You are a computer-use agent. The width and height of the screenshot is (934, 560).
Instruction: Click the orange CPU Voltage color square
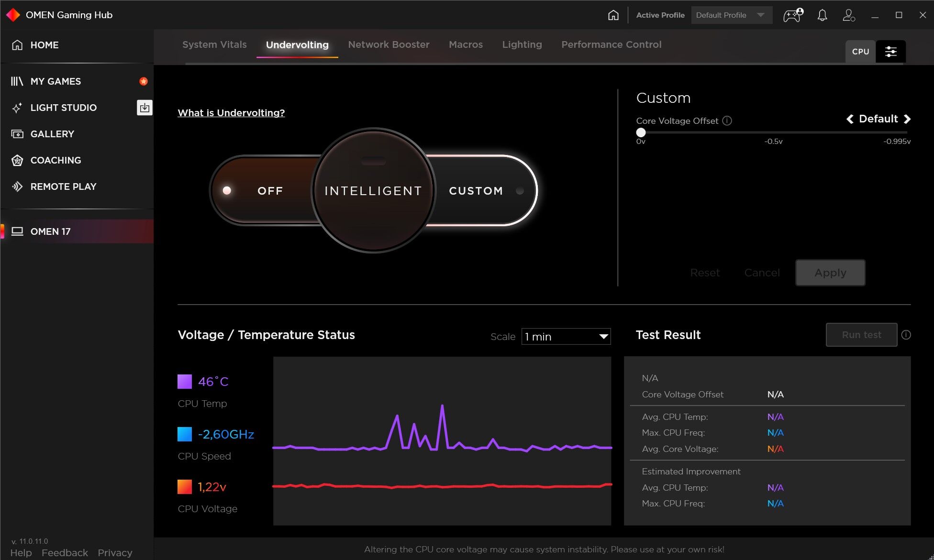[x=185, y=487]
